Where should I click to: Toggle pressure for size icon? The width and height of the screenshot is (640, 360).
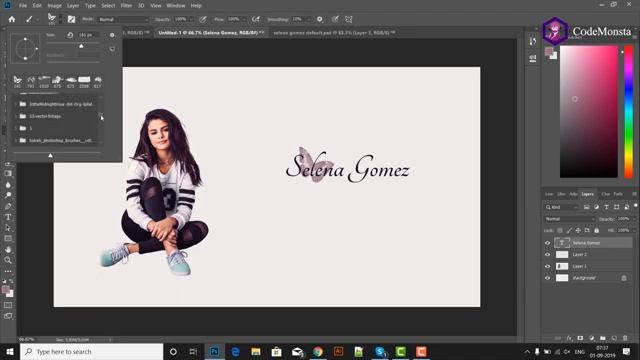(x=335, y=19)
